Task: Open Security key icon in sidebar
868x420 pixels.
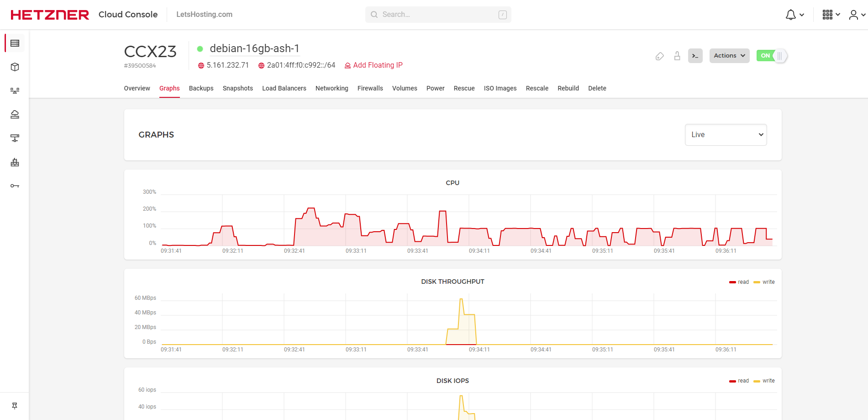Action: click(15, 186)
